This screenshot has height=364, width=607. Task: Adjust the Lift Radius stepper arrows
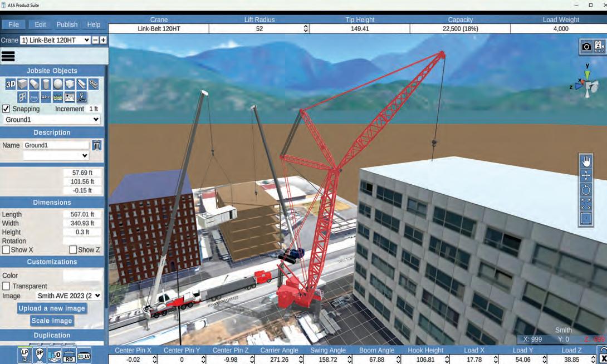click(x=306, y=28)
